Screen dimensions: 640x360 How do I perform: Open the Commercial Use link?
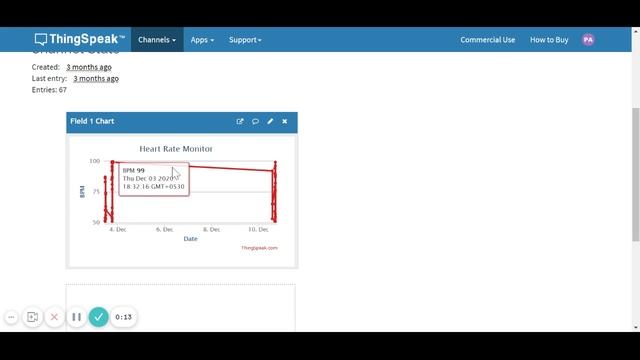[488, 40]
